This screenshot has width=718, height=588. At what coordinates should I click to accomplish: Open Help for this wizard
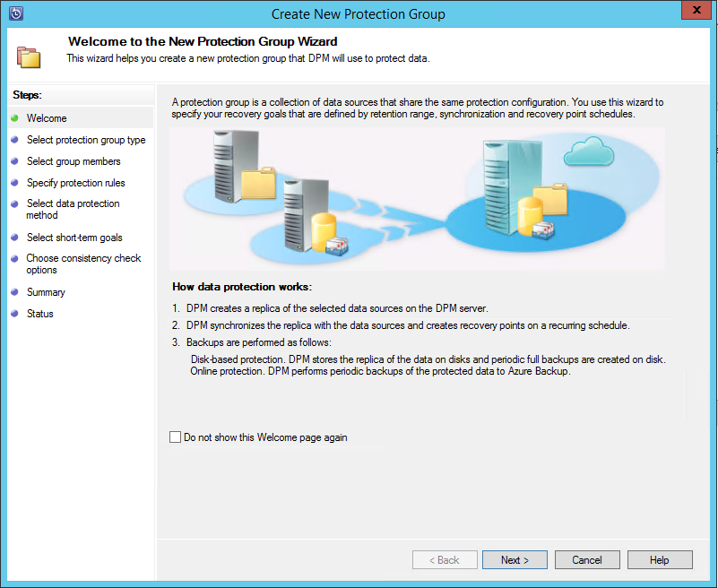(660, 560)
